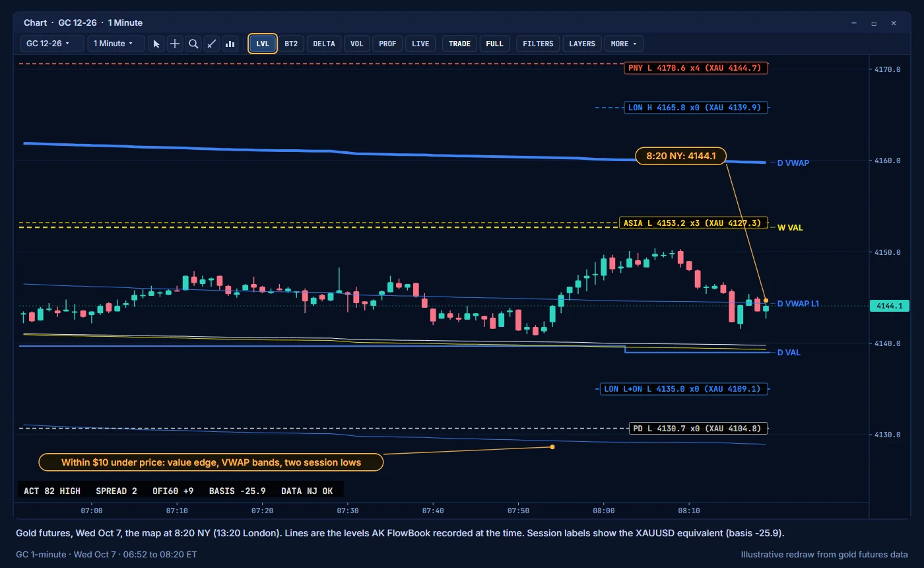The width and height of the screenshot is (924, 568).
Task: Click the 07:40 time axis label
Action: [x=433, y=511]
